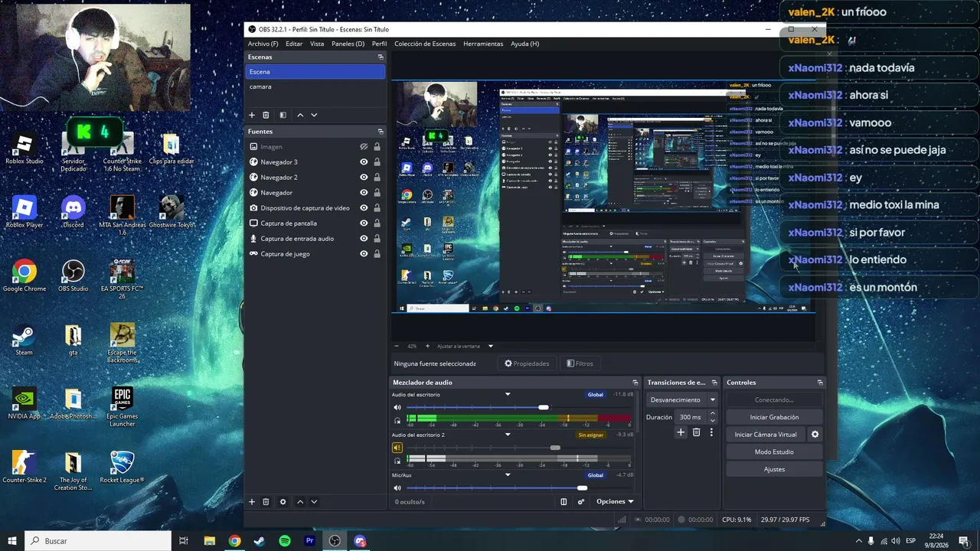Select the camara scene
This screenshot has width=980, height=551.
click(x=315, y=86)
